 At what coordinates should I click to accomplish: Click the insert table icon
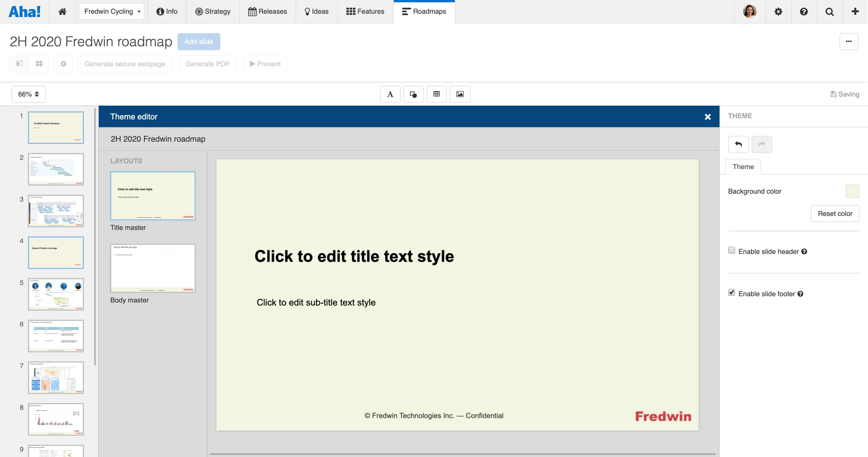[x=436, y=94]
